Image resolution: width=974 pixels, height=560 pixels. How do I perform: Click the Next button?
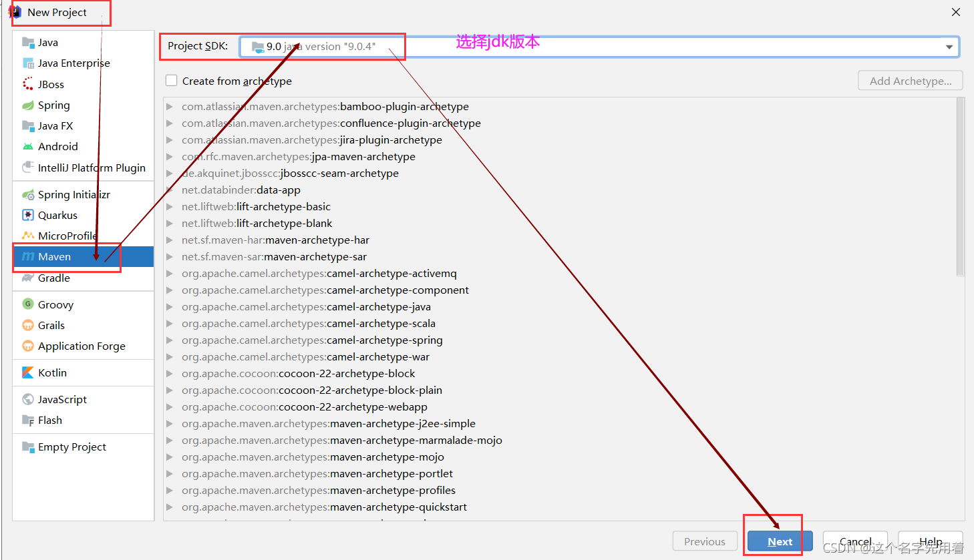(x=780, y=541)
